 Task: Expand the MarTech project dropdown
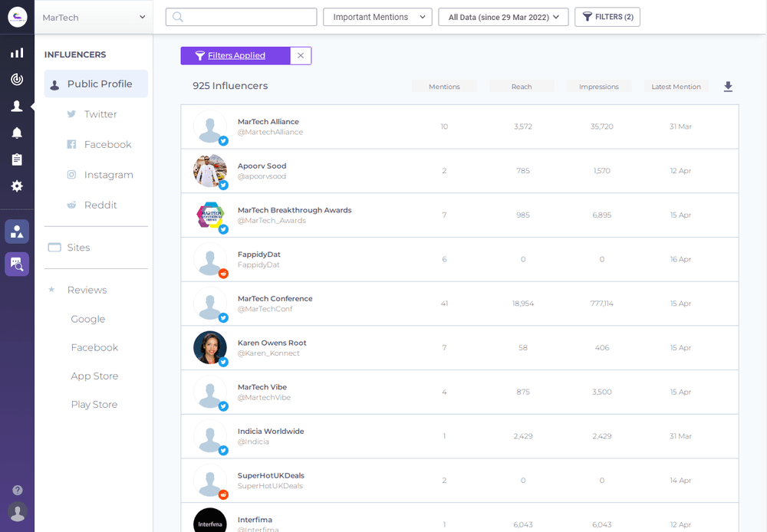click(x=94, y=17)
